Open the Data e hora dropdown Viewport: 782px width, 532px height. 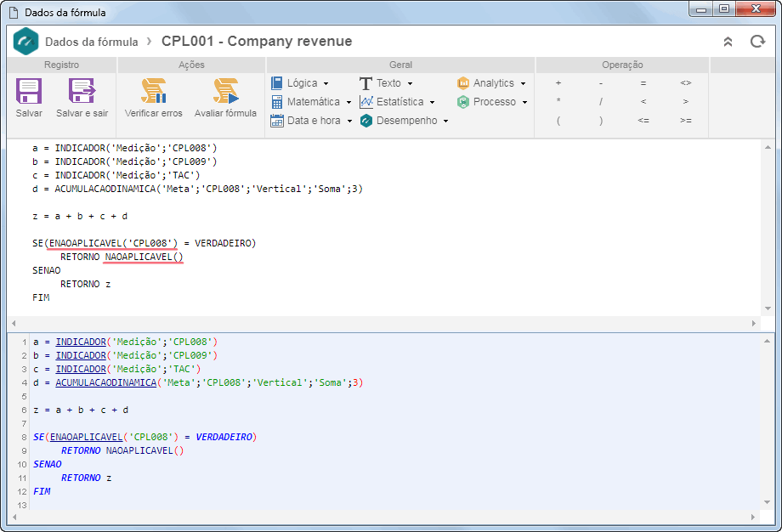(x=311, y=121)
